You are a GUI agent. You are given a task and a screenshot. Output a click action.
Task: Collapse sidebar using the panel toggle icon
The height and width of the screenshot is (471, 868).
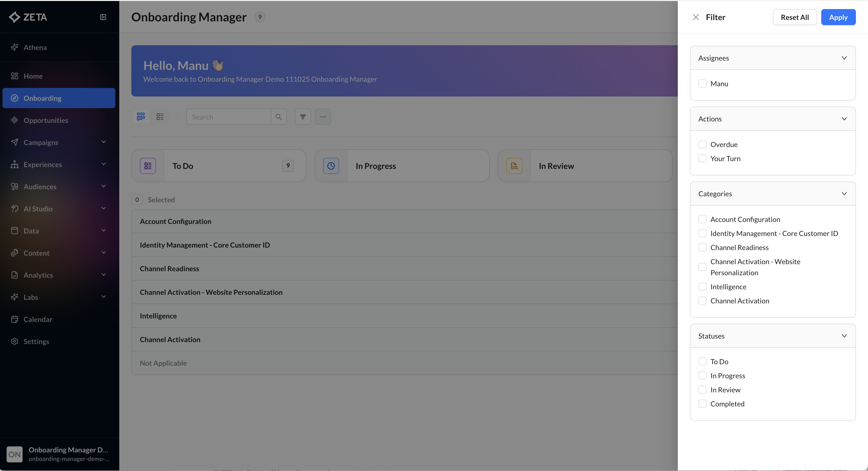(103, 17)
